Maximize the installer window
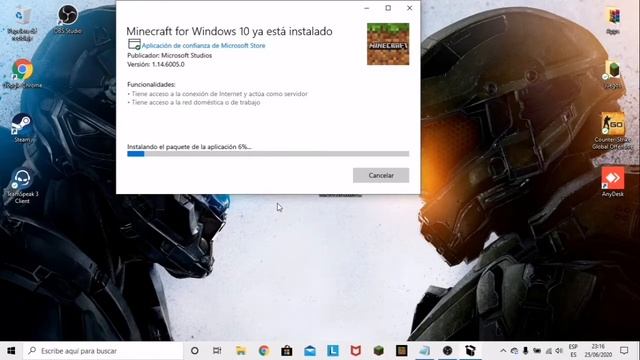 pos(388,8)
